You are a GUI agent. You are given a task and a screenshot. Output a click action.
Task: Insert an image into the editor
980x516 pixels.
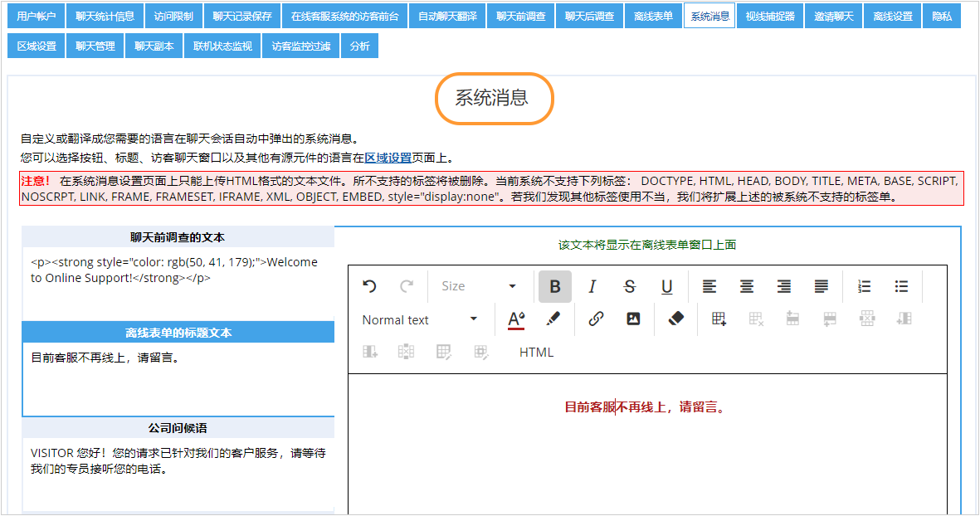pyautogui.click(x=633, y=319)
